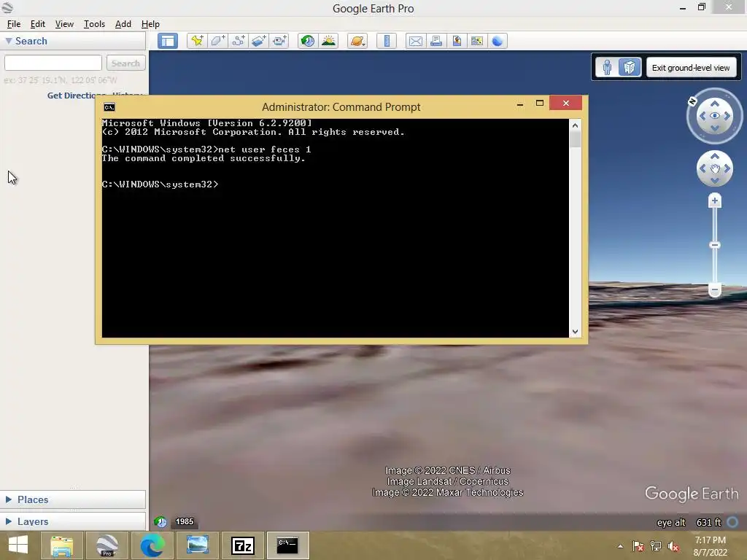
Task: Click move-left arrow on hand joystick
Action: click(x=703, y=168)
